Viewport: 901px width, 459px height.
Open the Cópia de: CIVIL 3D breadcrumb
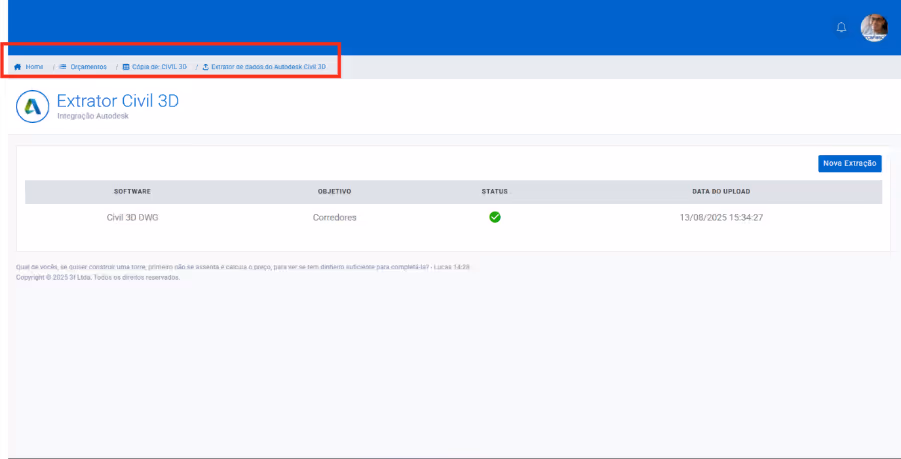[x=155, y=67]
